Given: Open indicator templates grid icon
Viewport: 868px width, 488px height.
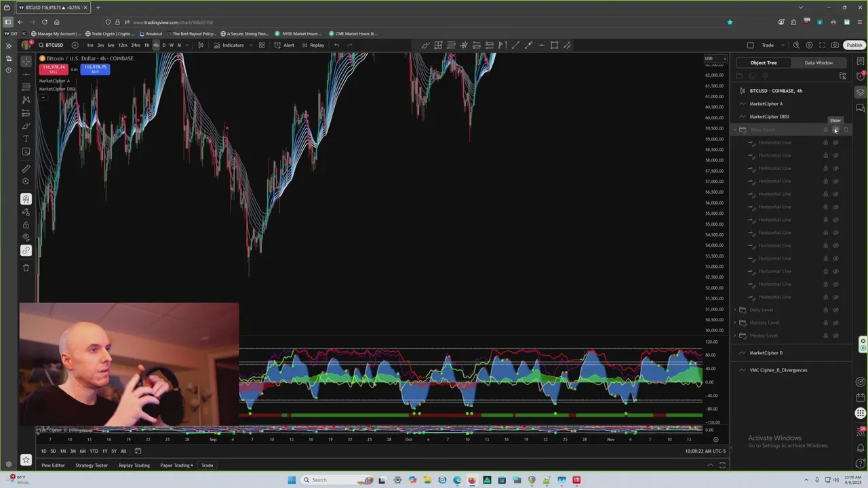Looking at the screenshot, I should click(x=261, y=45).
